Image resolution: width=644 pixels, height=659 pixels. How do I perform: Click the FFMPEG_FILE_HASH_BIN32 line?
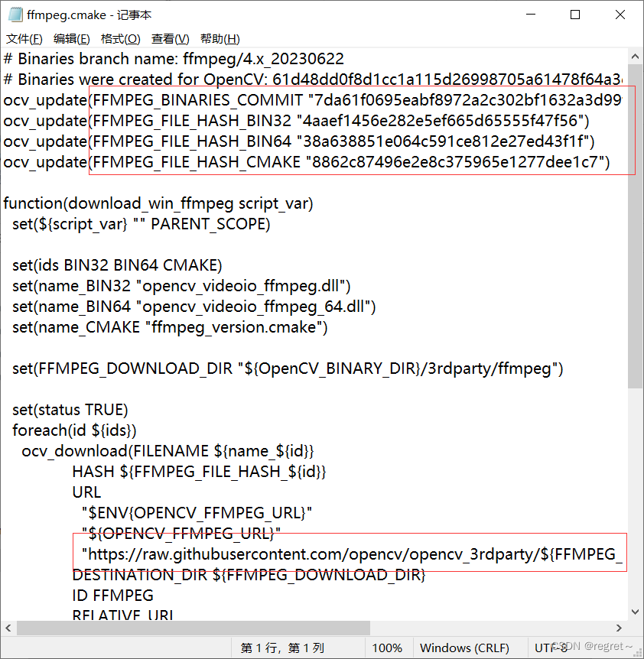click(x=296, y=121)
